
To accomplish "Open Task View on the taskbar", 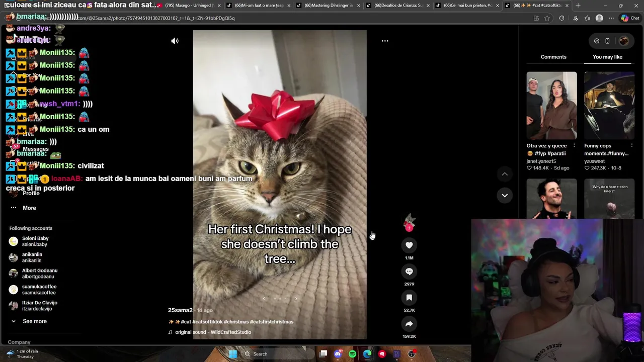I will point(324,354).
